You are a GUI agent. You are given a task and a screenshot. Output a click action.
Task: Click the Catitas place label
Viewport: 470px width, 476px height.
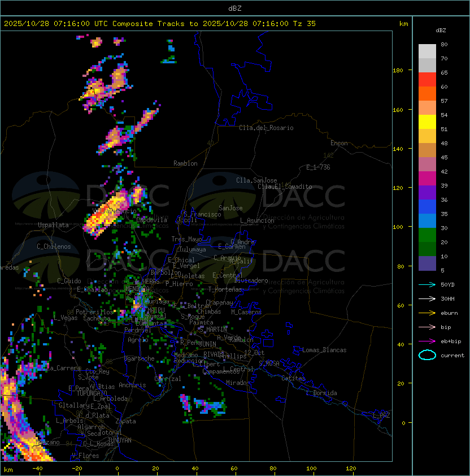point(293,378)
